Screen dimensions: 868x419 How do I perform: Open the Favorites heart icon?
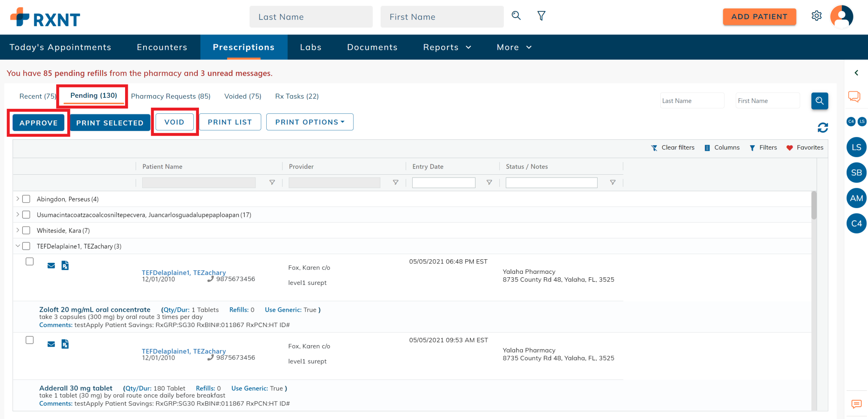[x=790, y=147]
